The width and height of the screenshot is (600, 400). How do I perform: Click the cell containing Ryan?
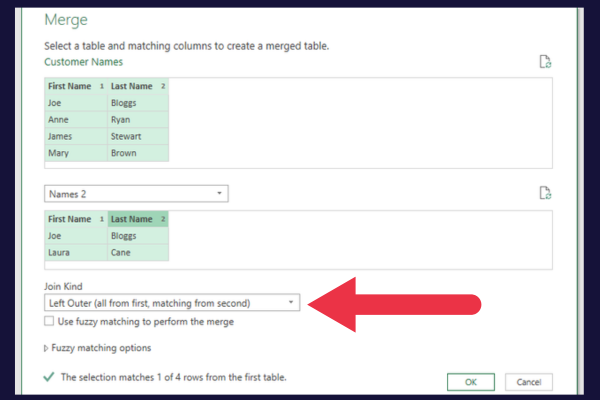pyautogui.click(x=138, y=119)
